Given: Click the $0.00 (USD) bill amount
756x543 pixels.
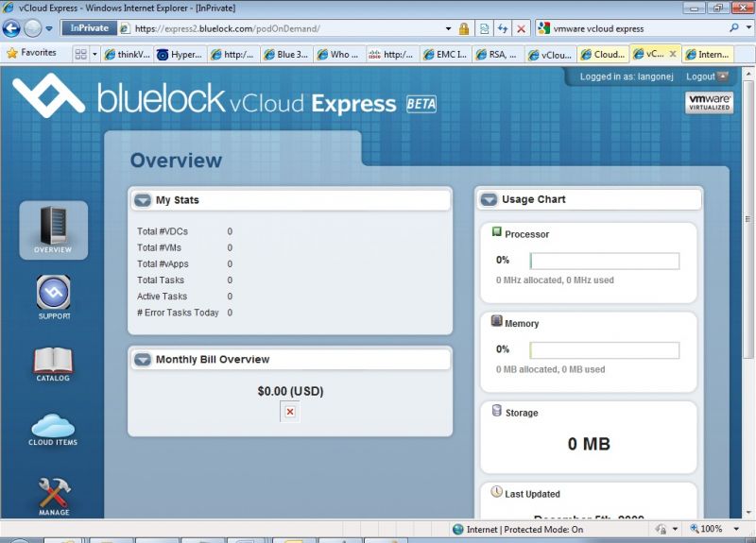Looking at the screenshot, I should coord(290,391).
